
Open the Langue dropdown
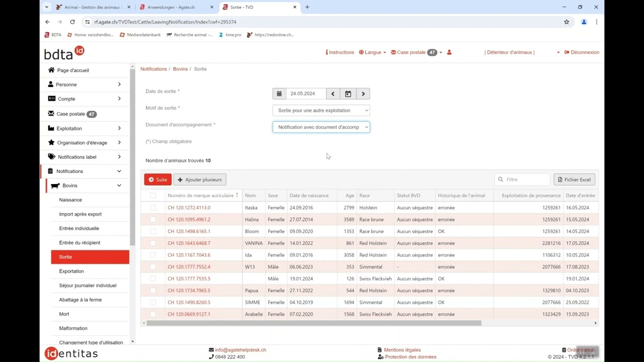click(372, 52)
